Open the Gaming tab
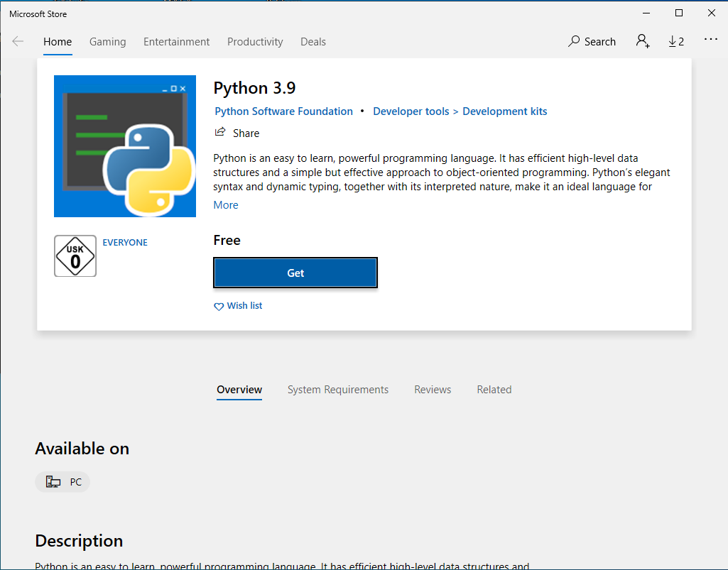The image size is (728, 570). pos(108,42)
